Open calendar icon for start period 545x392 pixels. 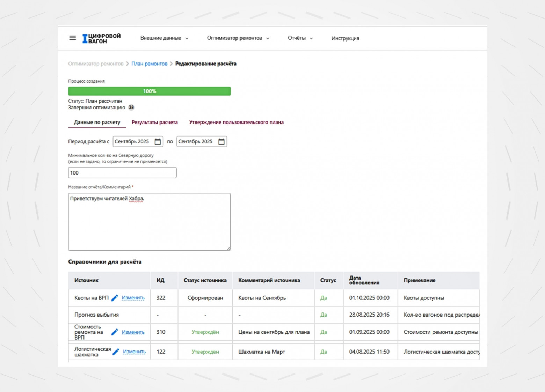158,142
